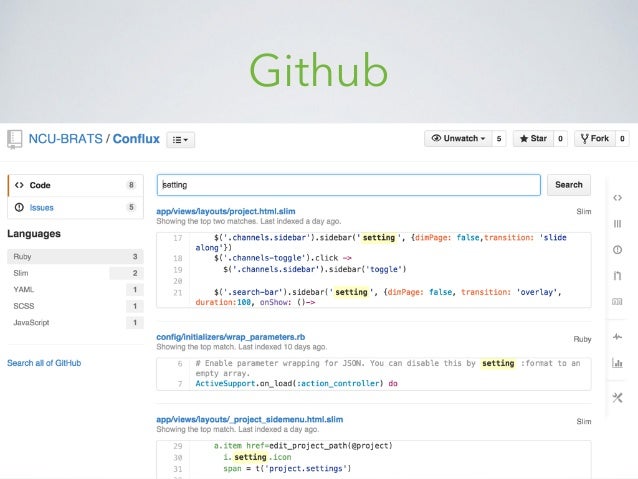This screenshot has height=479, width=638.
Task: Click the Code brackets icon in left menu
Action: tap(19, 185)
